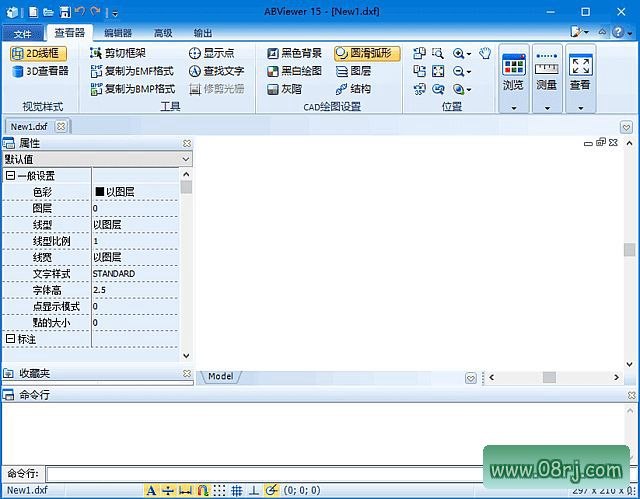
Task: Click the Open folder icon in title bar
Action: (x=49, y=12)
